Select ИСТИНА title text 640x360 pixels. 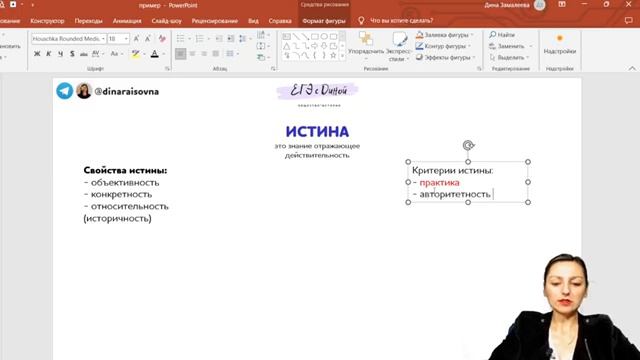(317, 131)
